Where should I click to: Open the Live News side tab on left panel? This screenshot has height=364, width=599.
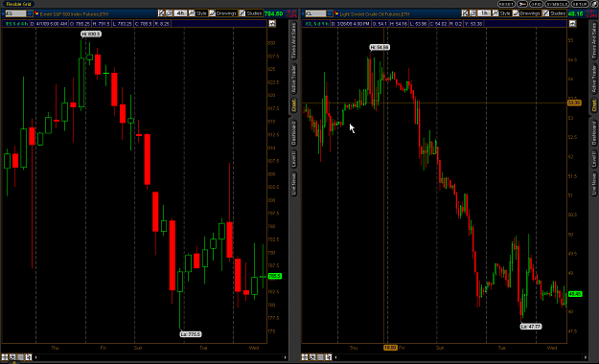click(x=294, y=184)
